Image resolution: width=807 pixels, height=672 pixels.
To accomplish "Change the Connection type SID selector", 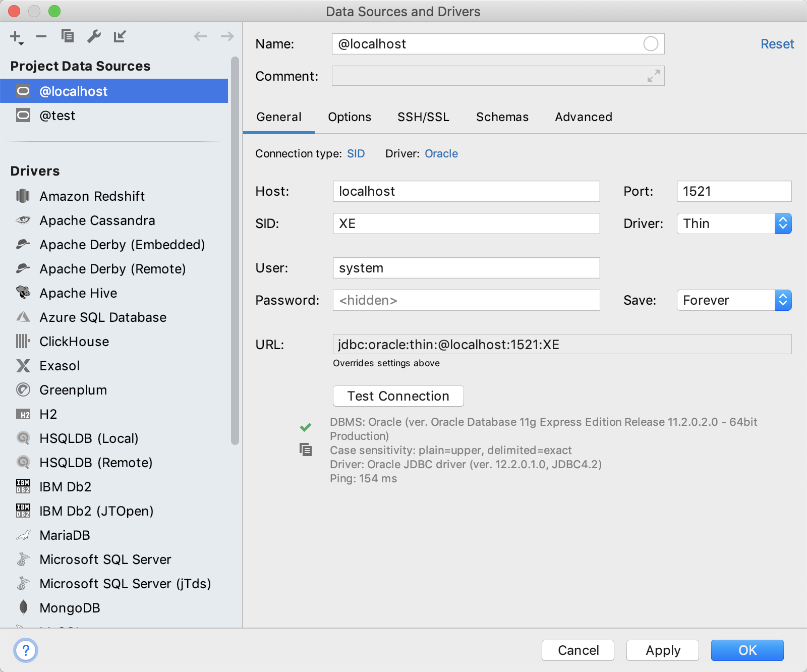I will click(356, 154).
